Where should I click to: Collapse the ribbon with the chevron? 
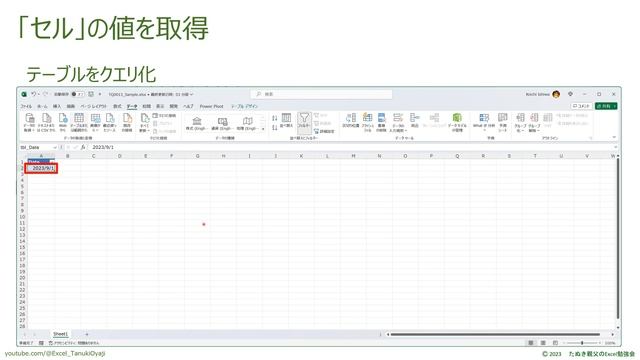coord(614,138)
